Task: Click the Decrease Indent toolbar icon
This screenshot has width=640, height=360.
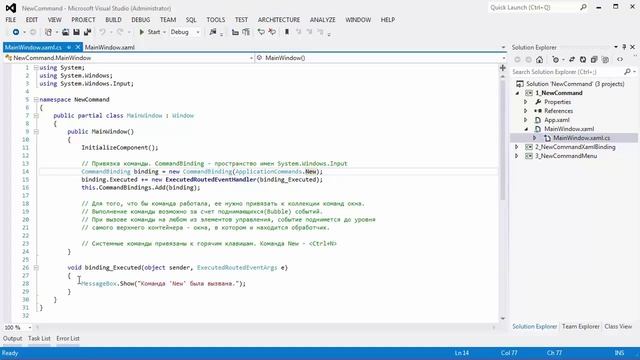Action: tap(235, 32)
